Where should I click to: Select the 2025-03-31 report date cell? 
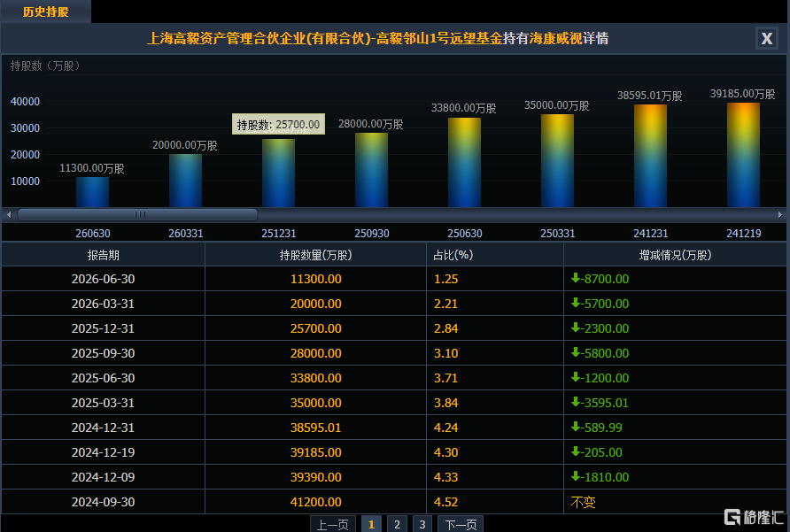(104, 403)
